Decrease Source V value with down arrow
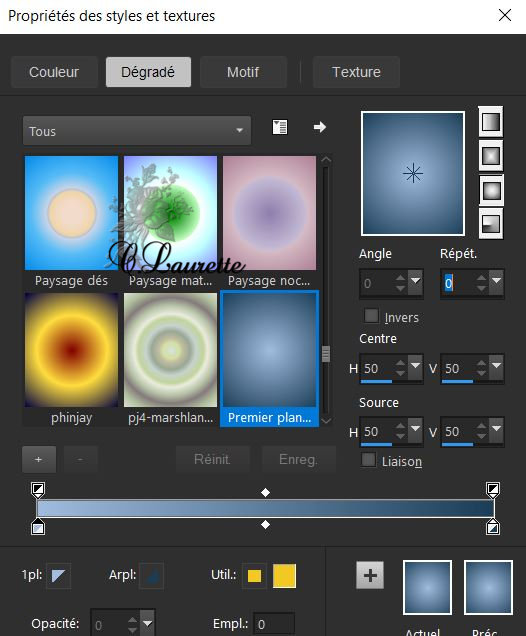The image size is (526, 636). point(481,436)
